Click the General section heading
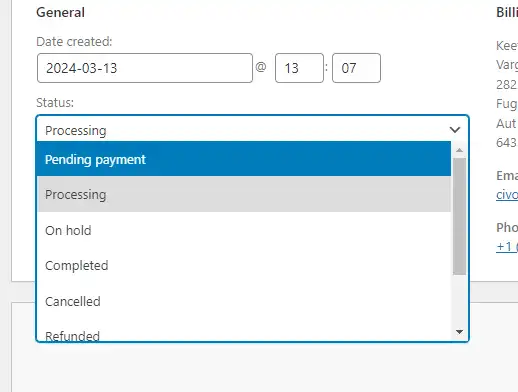 [x=60, y=13]
